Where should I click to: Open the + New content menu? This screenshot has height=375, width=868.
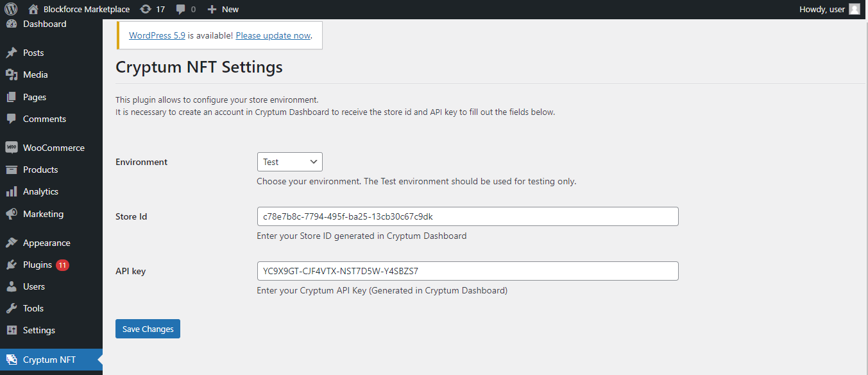223,9
